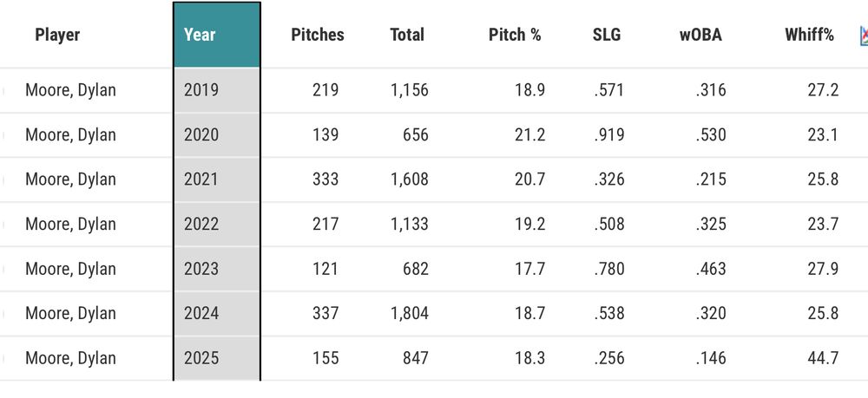Sort by the wOBA column header
Image resolution: width=868 pixels, height=398 pixels.
(700, 35)
